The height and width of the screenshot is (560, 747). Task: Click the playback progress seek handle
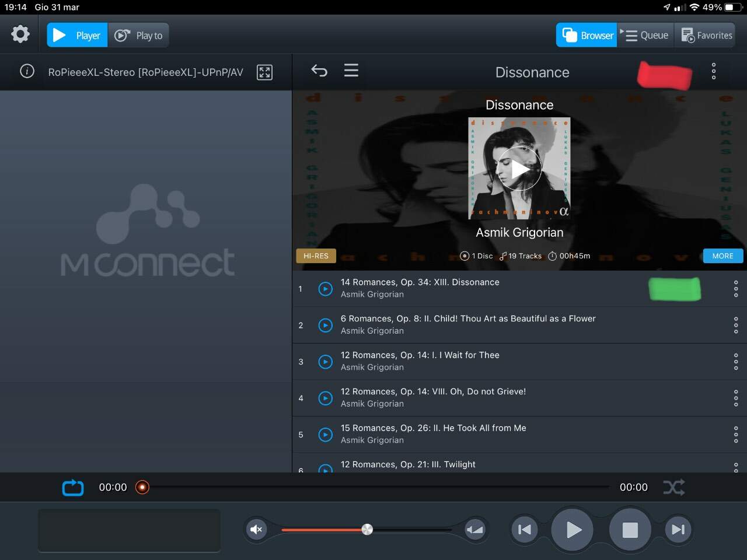[x=142, y=487]
